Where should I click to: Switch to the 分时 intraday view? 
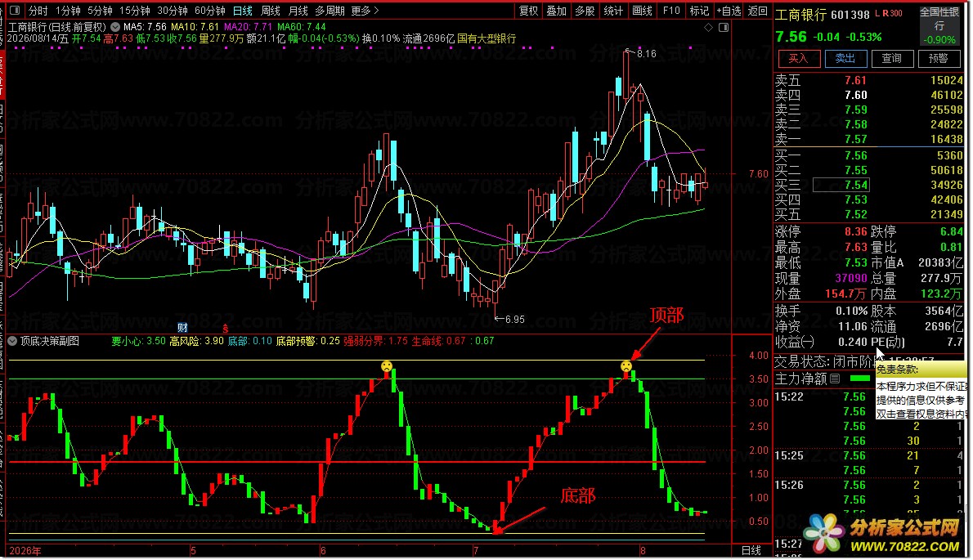coord(38,11)
